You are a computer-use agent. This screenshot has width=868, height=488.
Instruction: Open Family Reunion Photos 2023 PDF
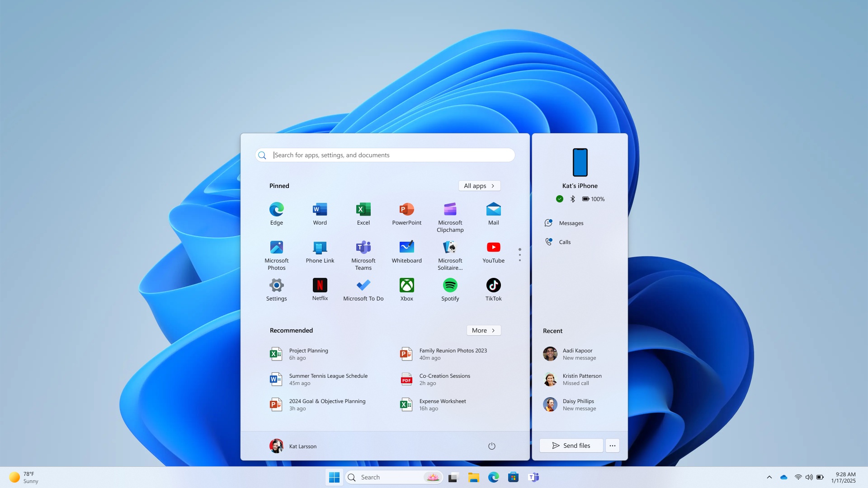pyautogui.click(x=453, y=353)
